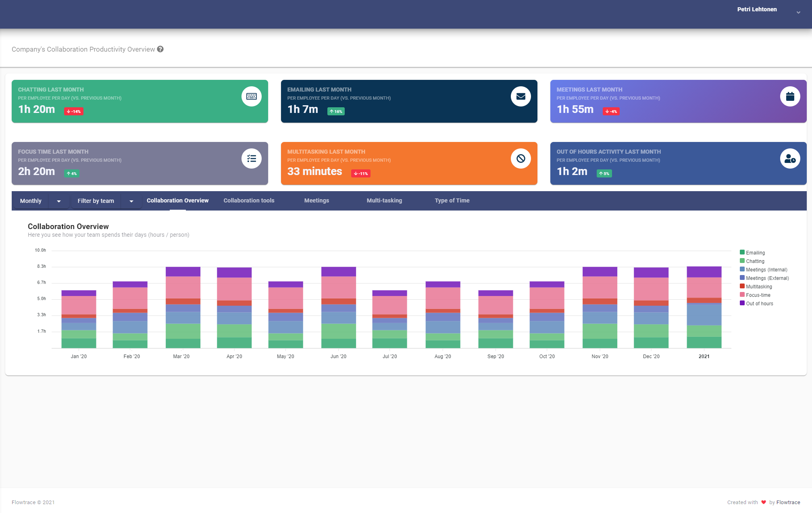This screenshot has width=812, height=513.
Task: Click Focus-time pink swatch in legend
Action: click(x=742, y=295)
